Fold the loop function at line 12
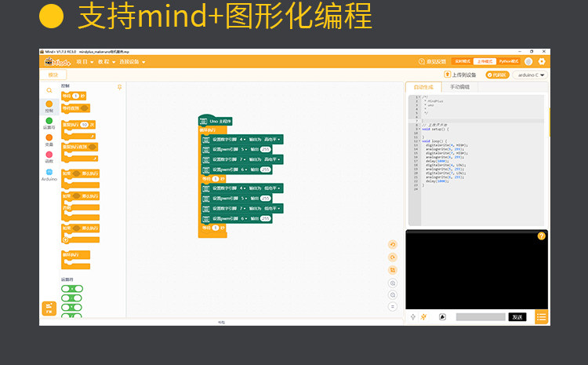The image size is (588, 365). click(x=419, y=141)
